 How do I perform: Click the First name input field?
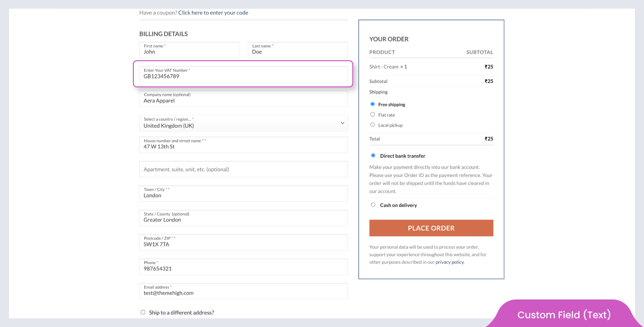(x=189, y=50)
